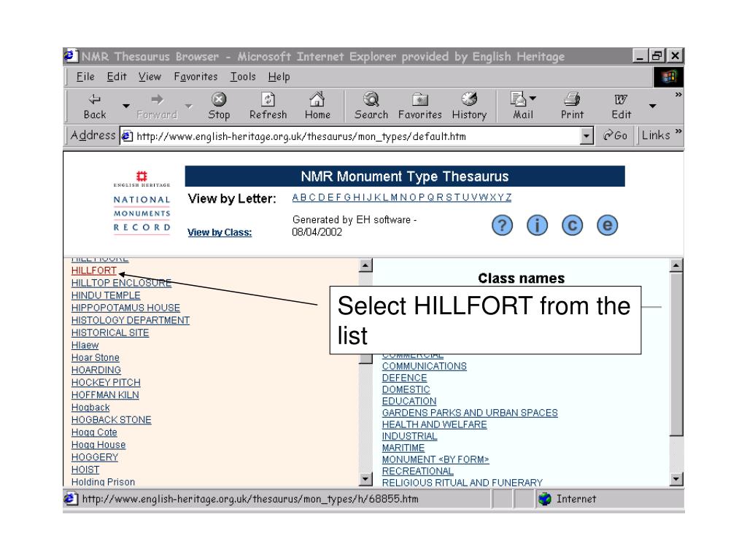
Task: Refresh the page with toolbar icon
Action: pyautogui.click(x=268, y=106)
